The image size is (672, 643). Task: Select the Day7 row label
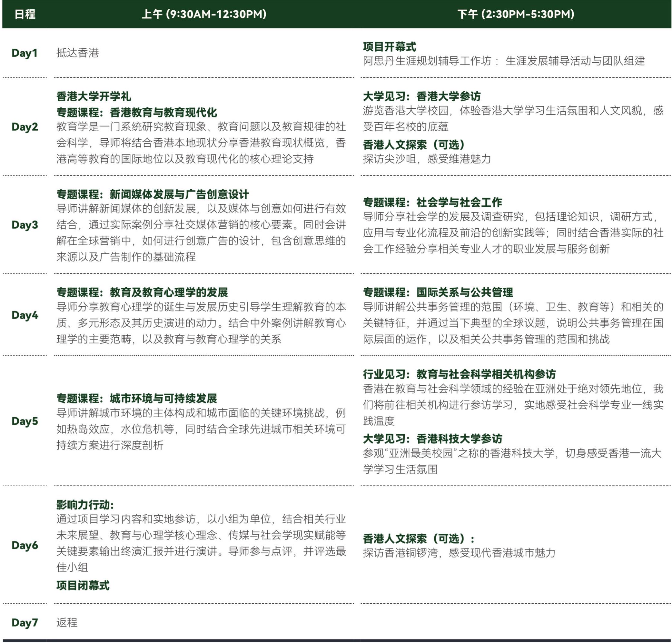(25, 622)
